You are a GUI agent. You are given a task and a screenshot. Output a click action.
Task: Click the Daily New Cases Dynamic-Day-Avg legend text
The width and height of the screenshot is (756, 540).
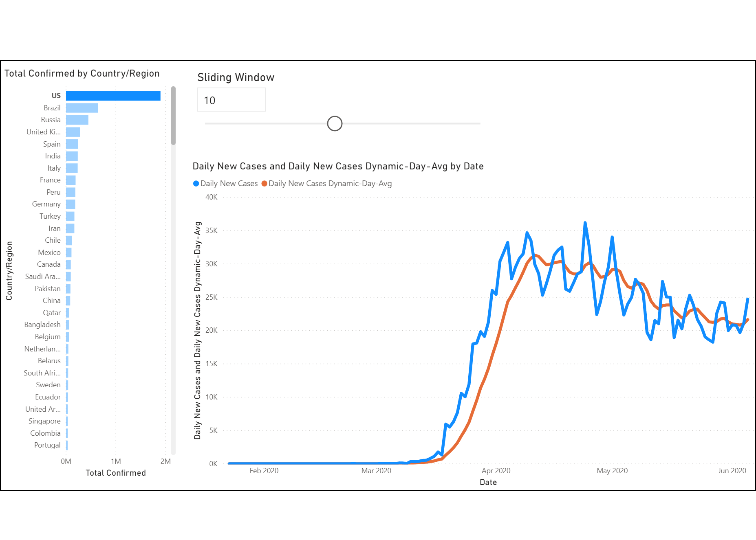[330, 184]
